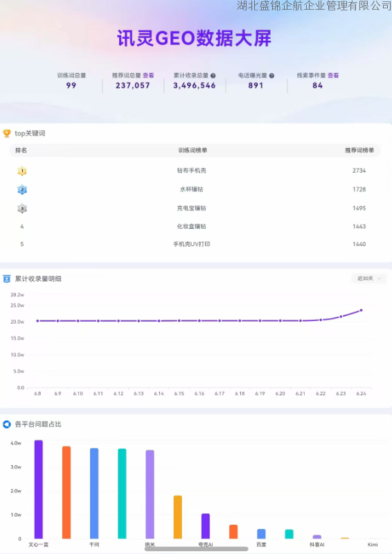
Task: Click the blue 百度 bar
Action: (x=262, y=534)
